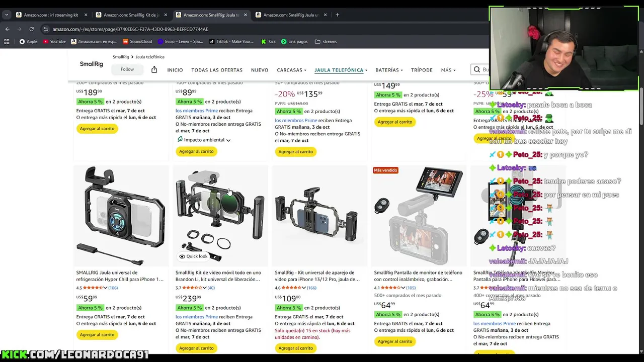Open the (40) reviews link
The image size is (644, 362).
[x=211, y=288]
